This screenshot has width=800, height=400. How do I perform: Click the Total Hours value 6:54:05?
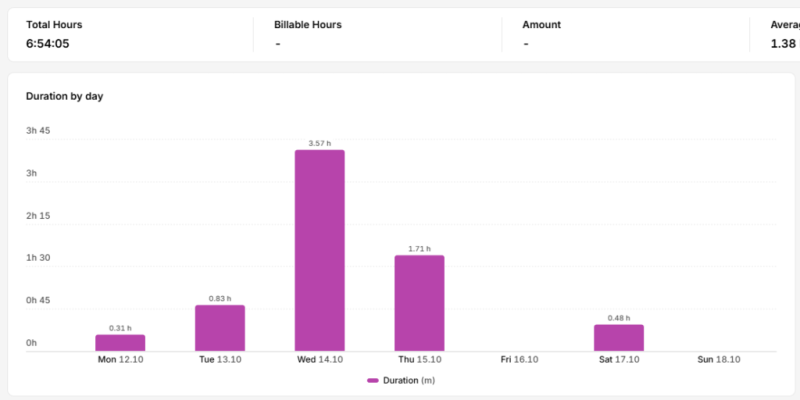[47, 44]
